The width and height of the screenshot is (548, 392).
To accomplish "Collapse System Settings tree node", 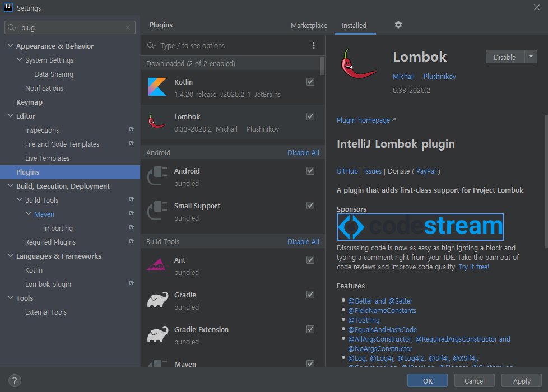I will pos(20,60).
